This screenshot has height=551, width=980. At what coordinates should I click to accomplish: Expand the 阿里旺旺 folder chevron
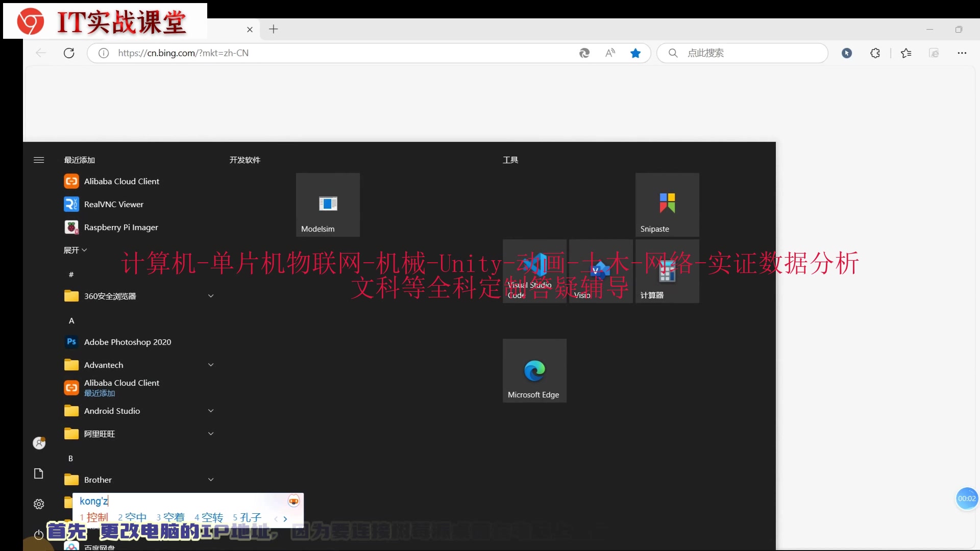pyautogui.click(x=211, y=434)
